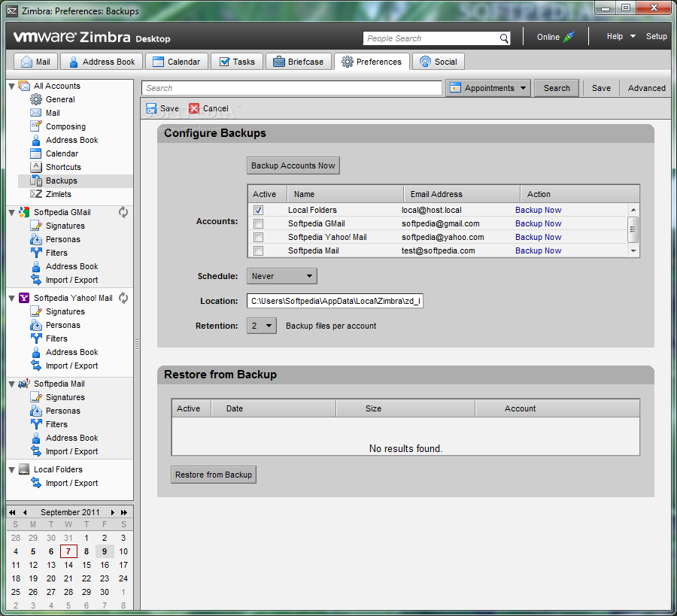The height and width of the screenshot is (616, 677).
Task: Go to next month in mini calendar
Action: pyautogui.click(x=113, y=512)
